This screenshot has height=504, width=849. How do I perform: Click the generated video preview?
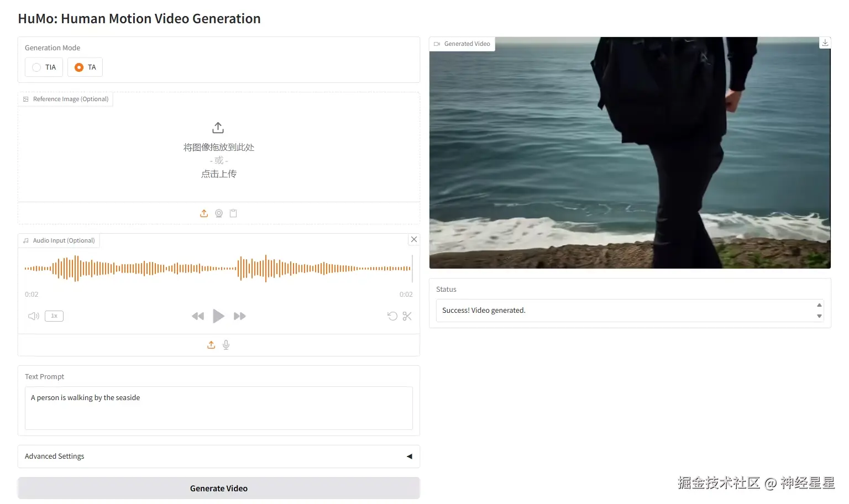click(x=630, y=153)
